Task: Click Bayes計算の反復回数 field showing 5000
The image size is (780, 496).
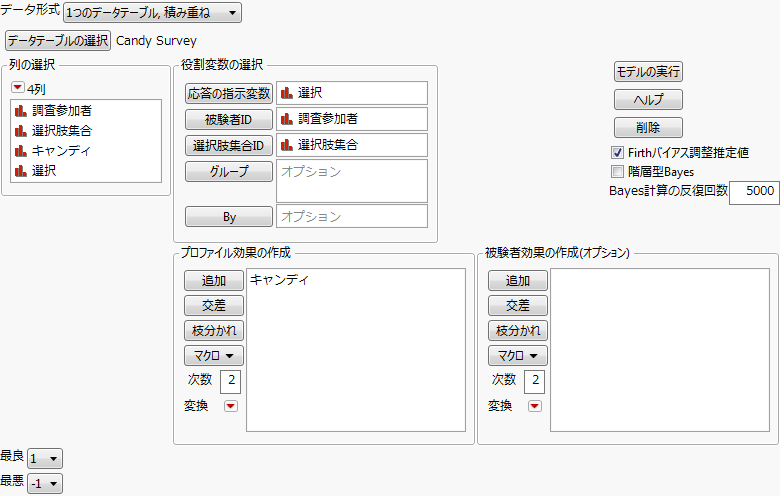Action: (x=754, y=192)
